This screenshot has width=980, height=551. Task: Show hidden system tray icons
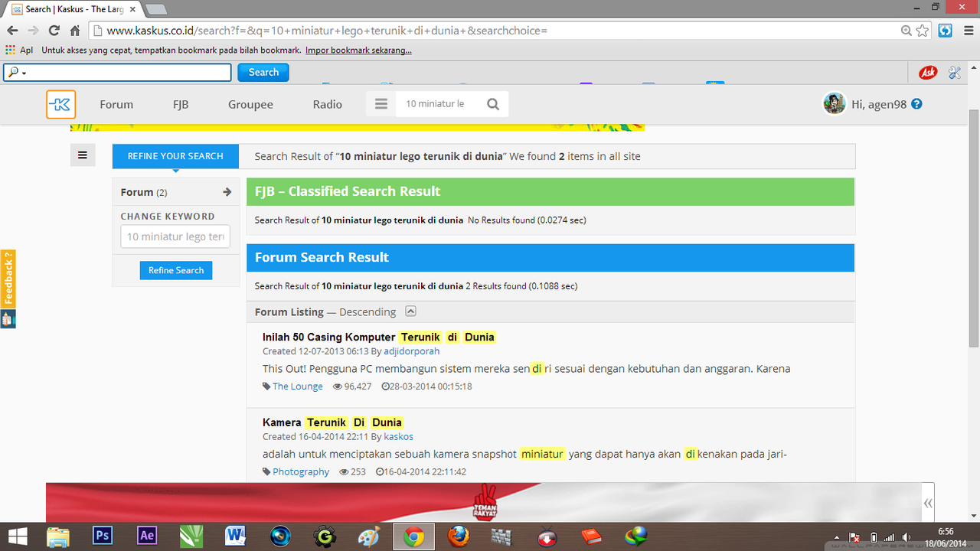(x=836, y=537)
